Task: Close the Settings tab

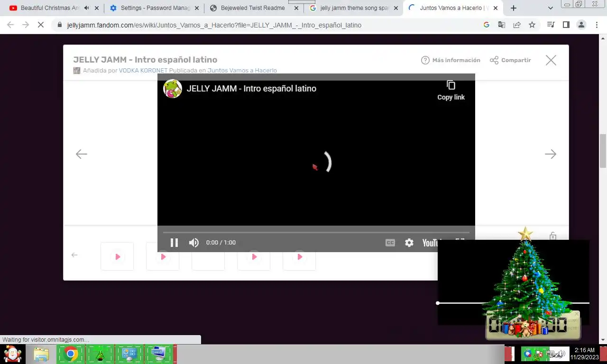Action: [x=197, y=8]
